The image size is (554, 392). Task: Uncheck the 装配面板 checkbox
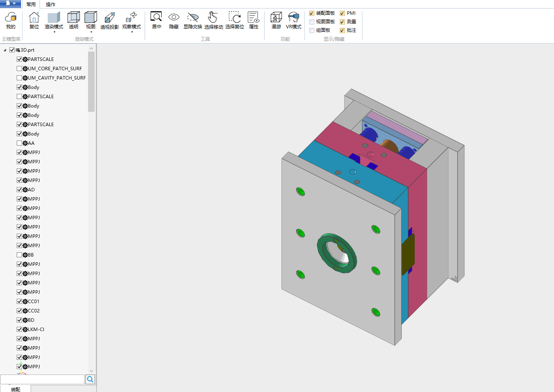click(x=312, y=13)
